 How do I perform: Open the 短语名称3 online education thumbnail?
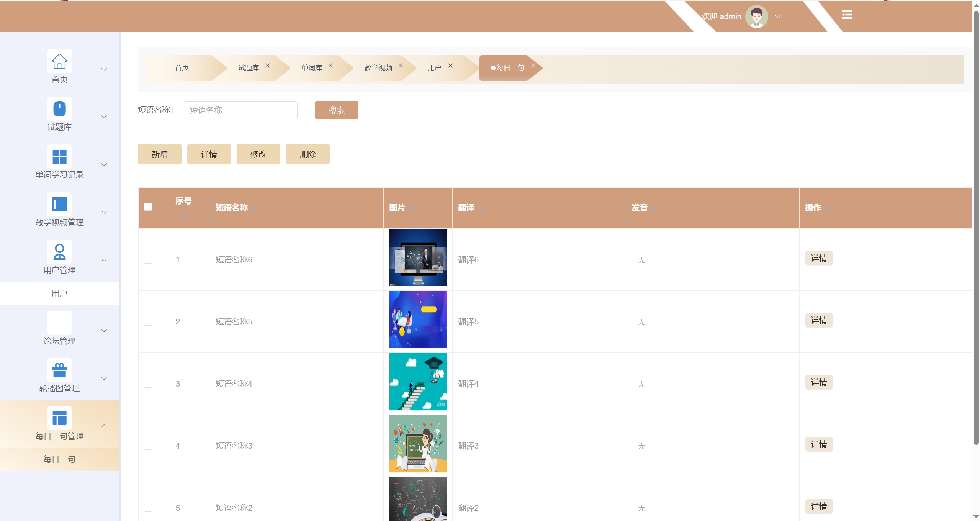418,444
